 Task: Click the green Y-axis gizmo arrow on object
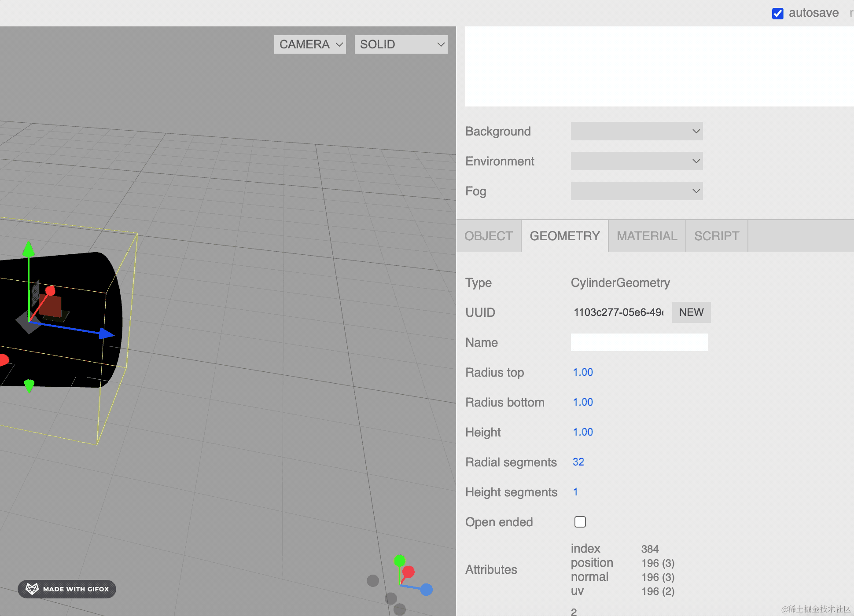(29, 249)
